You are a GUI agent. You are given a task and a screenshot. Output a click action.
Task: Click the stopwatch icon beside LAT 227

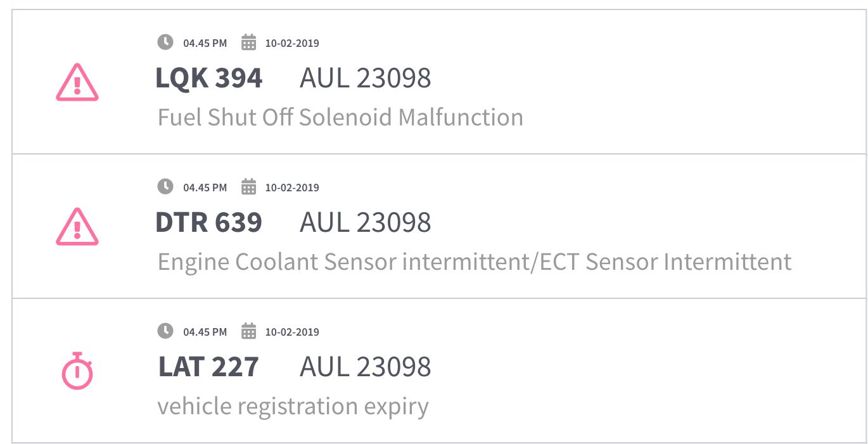click(77, 371)
